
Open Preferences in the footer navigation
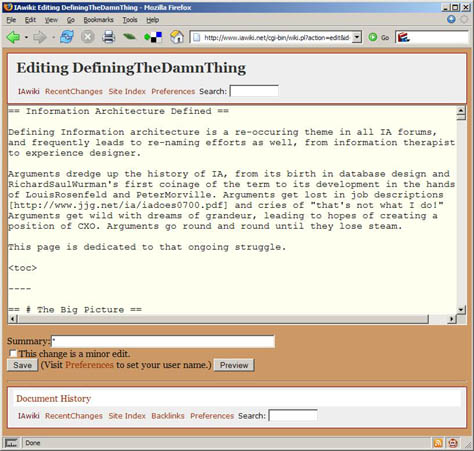[x=212, y=416]
